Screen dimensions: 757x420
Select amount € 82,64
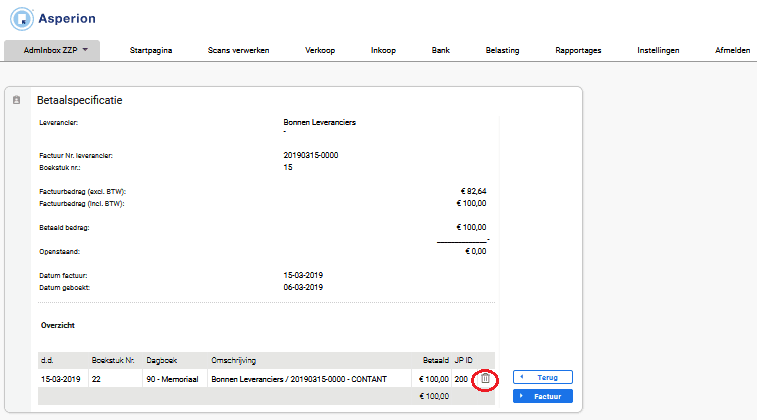pos(473,192)
